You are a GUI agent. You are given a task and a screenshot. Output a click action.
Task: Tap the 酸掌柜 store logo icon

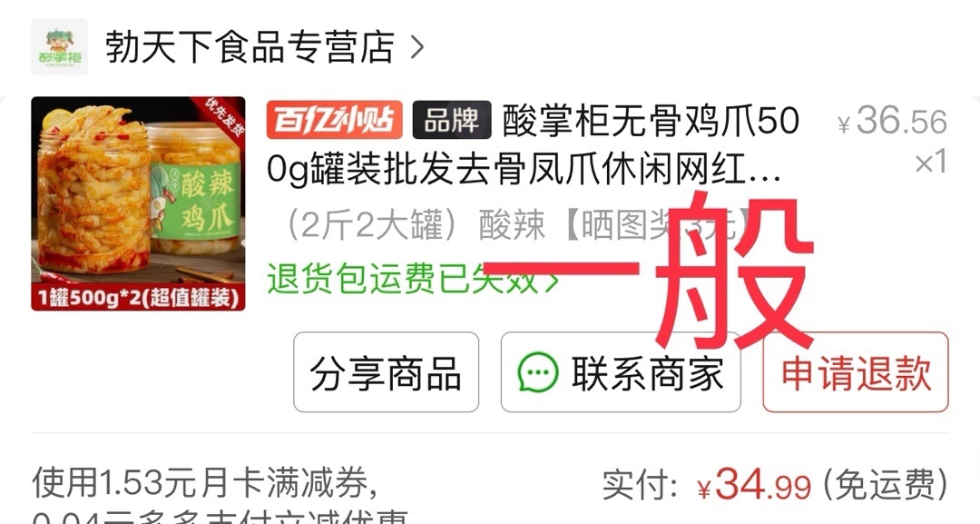[x=59, y=47]
